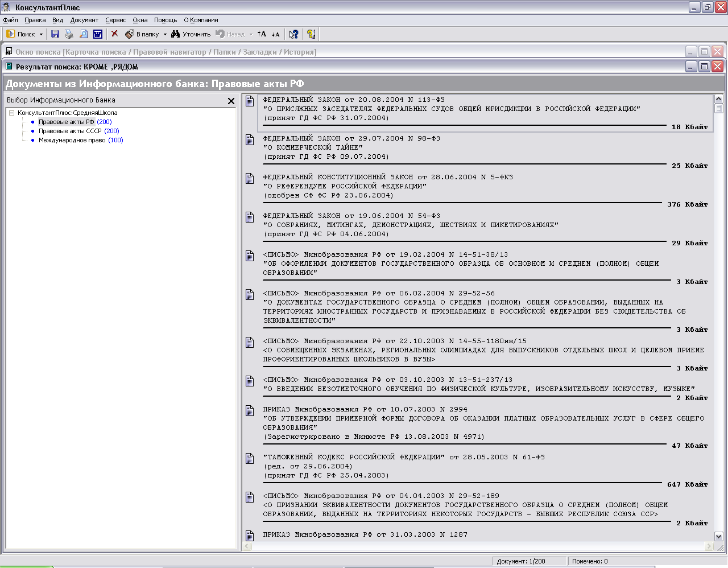Close the Выбор Информационного Банка panel

231,101
